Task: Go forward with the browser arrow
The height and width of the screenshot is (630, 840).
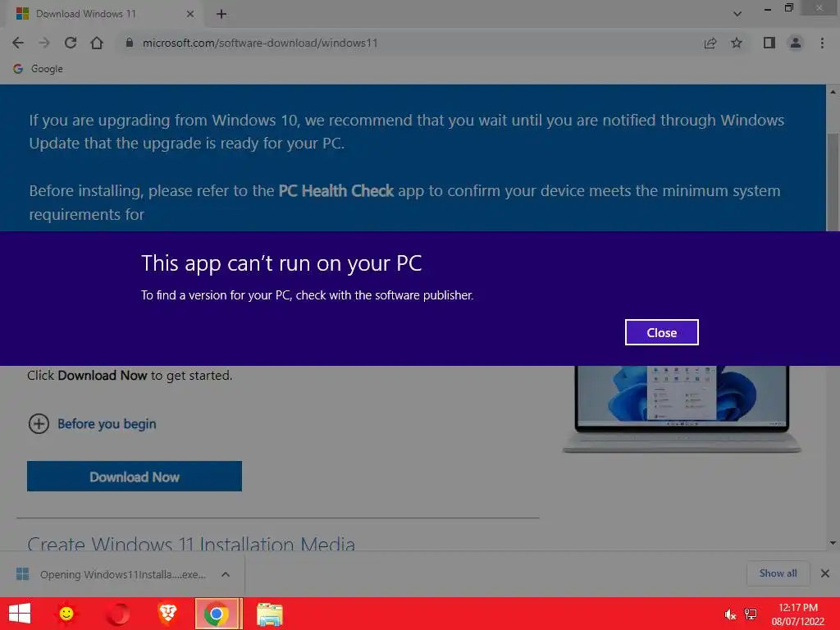Action: [x=44, y=43]
